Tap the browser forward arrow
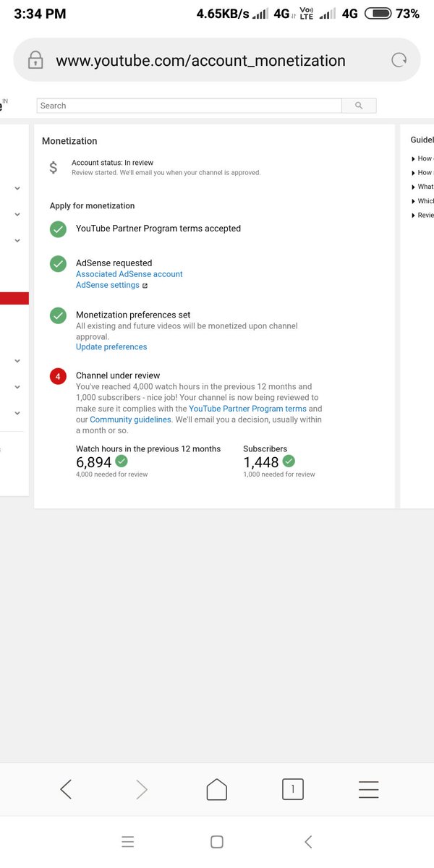 point(142,789)
